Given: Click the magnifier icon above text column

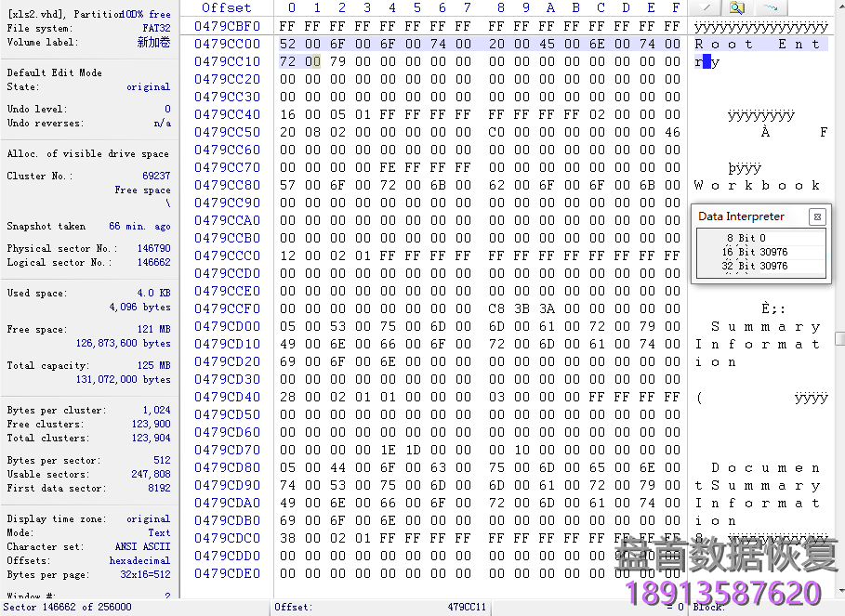Looking at the screenshot, I should pyautogui.click(x=736, y=7).
